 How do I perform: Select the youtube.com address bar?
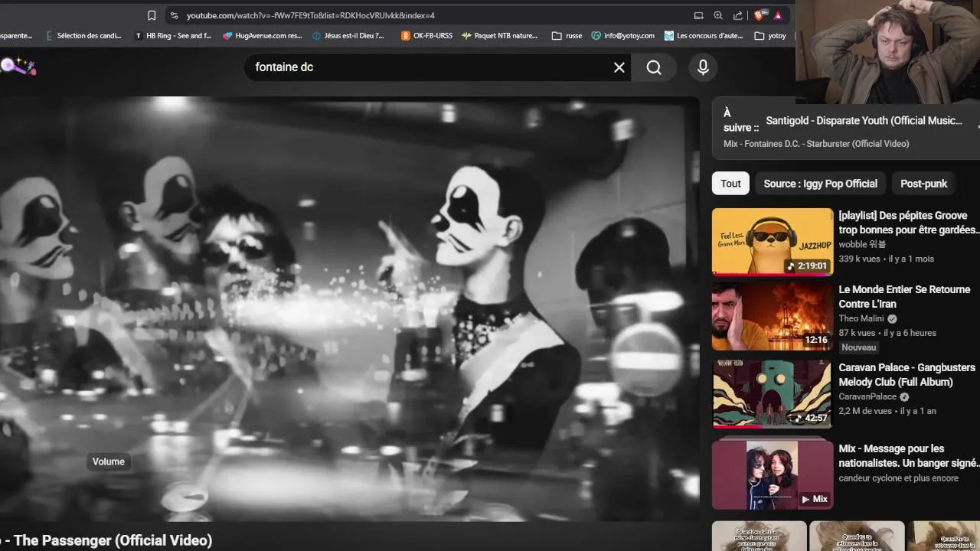pos(310,15)
